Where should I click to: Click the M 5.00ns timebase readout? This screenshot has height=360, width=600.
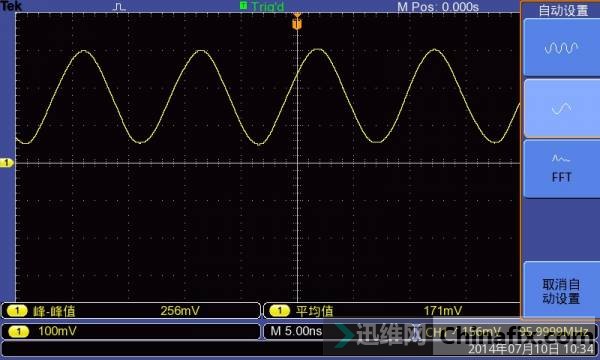pos(296,331)
